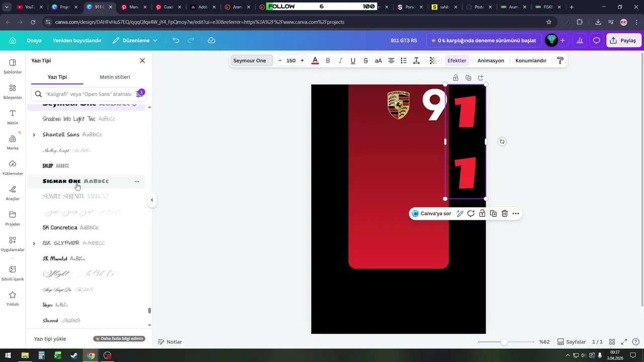Collapse the side panel arrow
The height and width of the screenshot is (362, 644).
[x=152, y=200]
